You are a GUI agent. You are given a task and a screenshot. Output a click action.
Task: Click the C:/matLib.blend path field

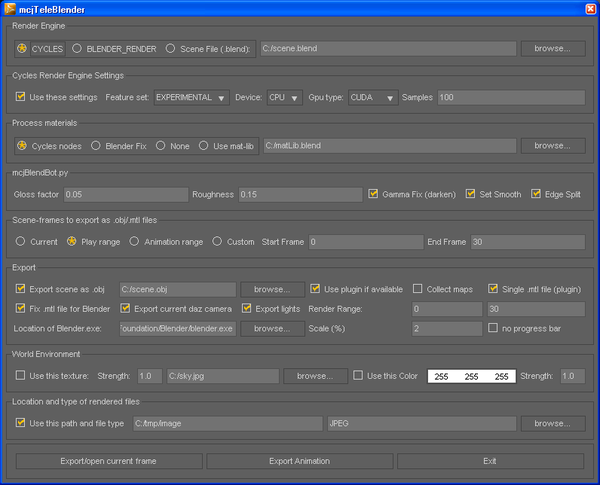(390, 146)
